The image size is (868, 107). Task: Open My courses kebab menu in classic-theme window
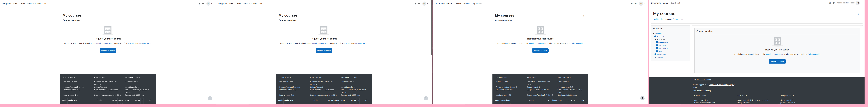coord(858,14)
